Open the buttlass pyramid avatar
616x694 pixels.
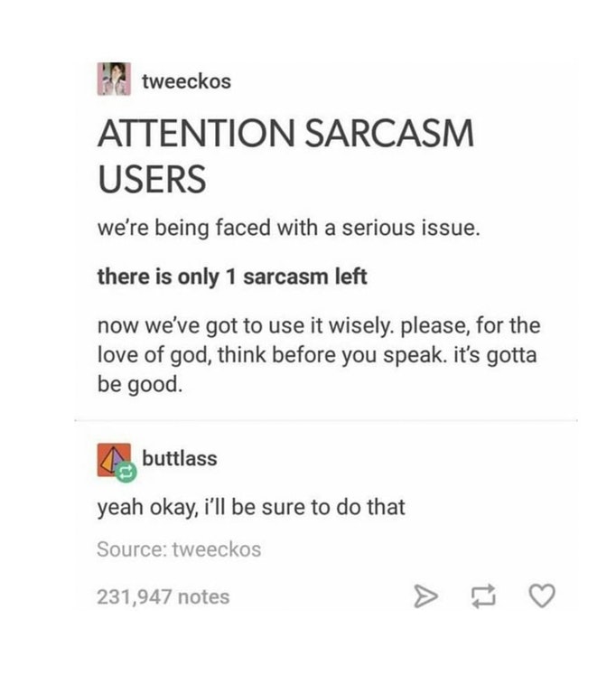point(112,458)
